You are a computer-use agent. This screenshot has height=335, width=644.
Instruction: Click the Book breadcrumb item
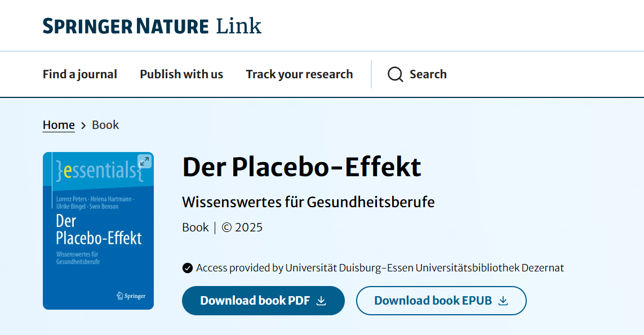click(105, 125)
